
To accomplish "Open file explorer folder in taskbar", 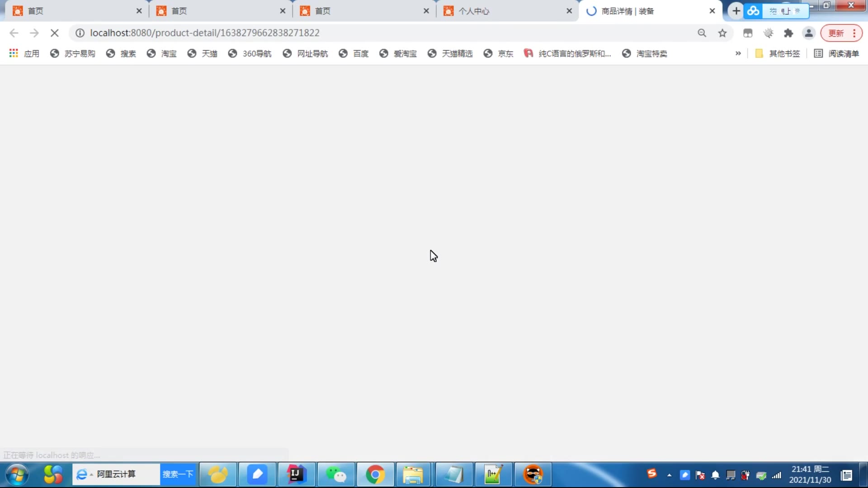I will (413, 474).
